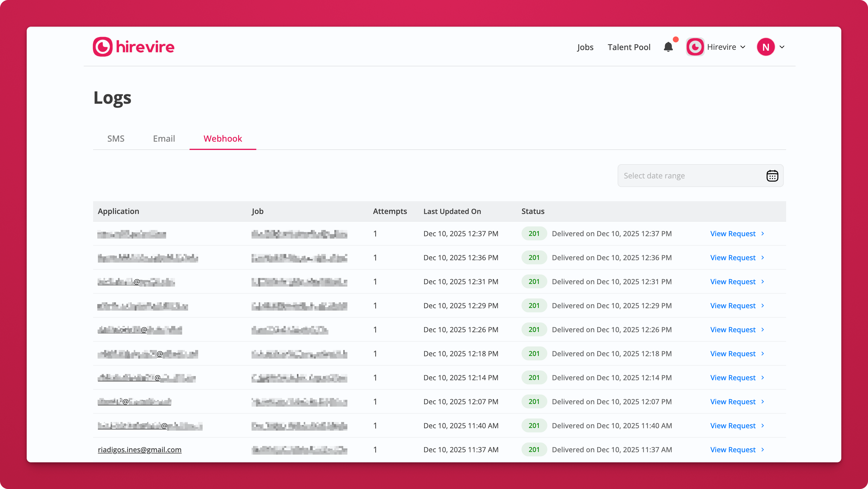View Request for 12:36 PM delivery
The width and height of the screenshot is (868, 489).
(732, 258)
